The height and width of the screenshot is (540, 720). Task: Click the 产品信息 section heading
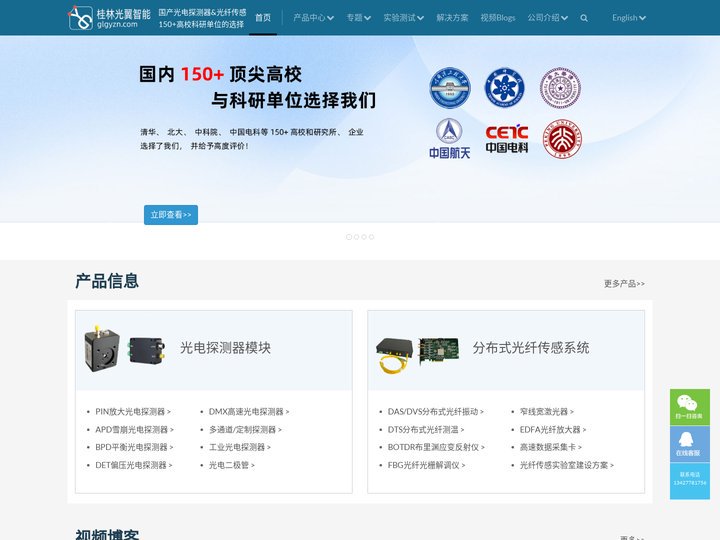tap(107, 281)
